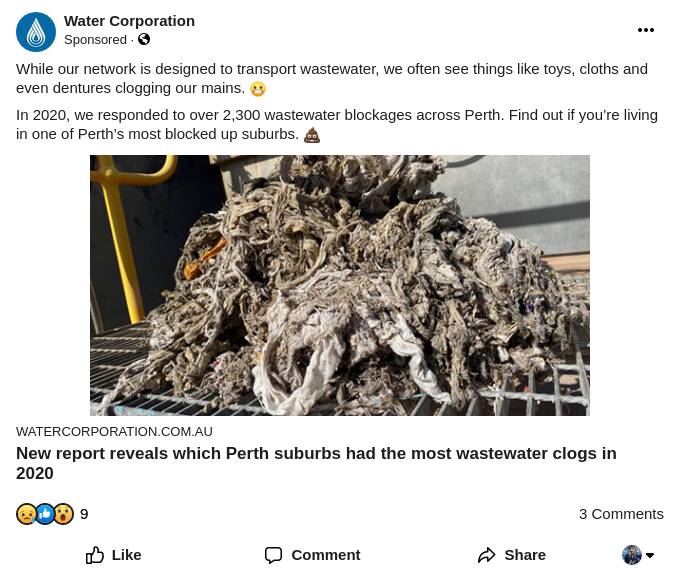Expand the caret arrow beside profile picture
Screen dimensions: 680x582
tap(650, 556)
